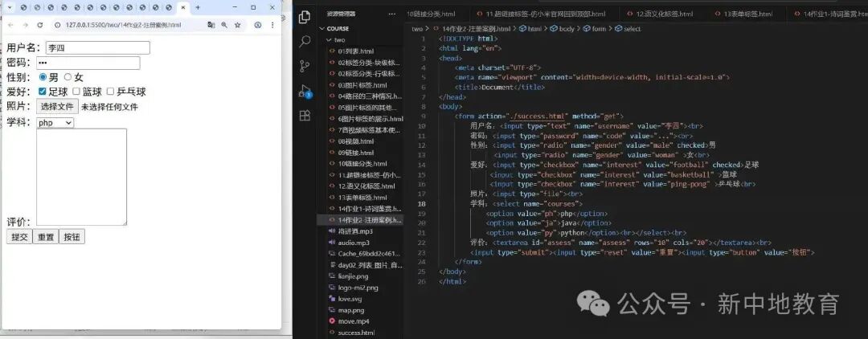This screenshot has width=868, height=339.
Task: Switch to the first browser tab
Action: coord(23,8)
